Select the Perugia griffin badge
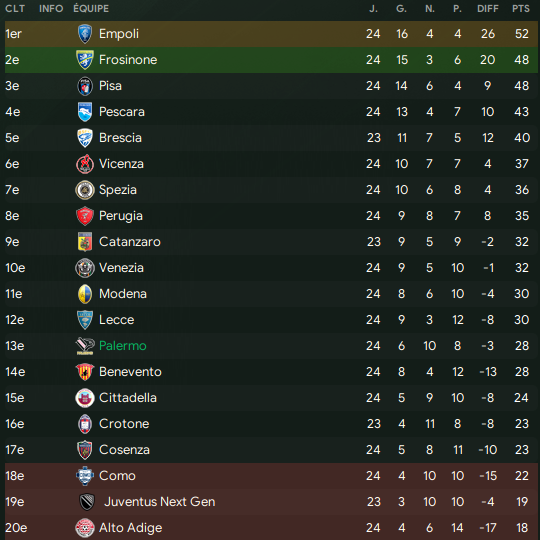540x540 pixels. point(84,216)
